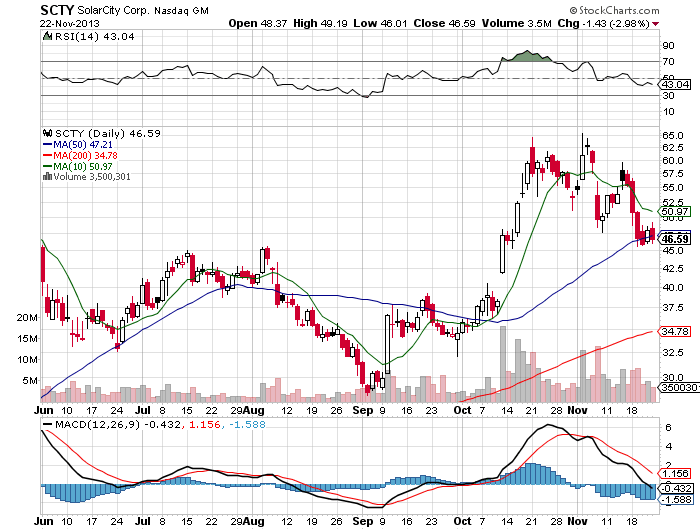Click the -1.588 histogram axis tag

pyautogui.click(x=676, y=500)
